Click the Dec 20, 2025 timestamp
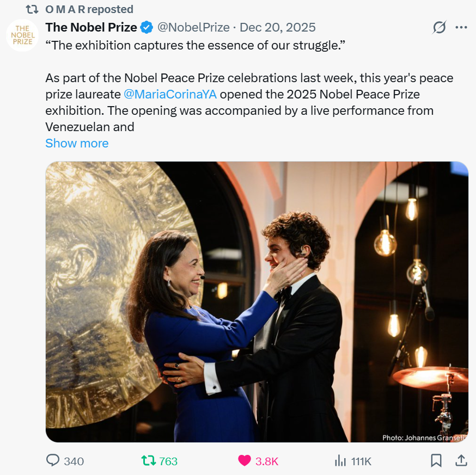Viewport: 476px width, 475px height. tap(278, 27)
